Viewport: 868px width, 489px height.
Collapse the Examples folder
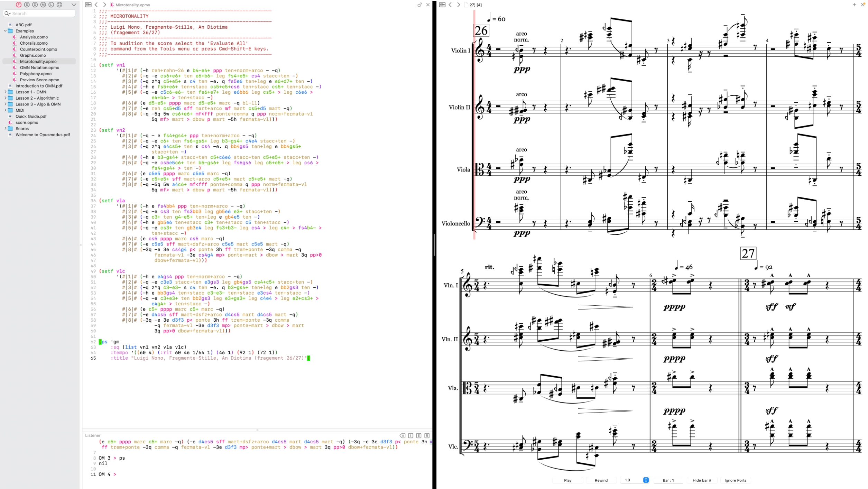pyautogui.click(x=5, y=31)
